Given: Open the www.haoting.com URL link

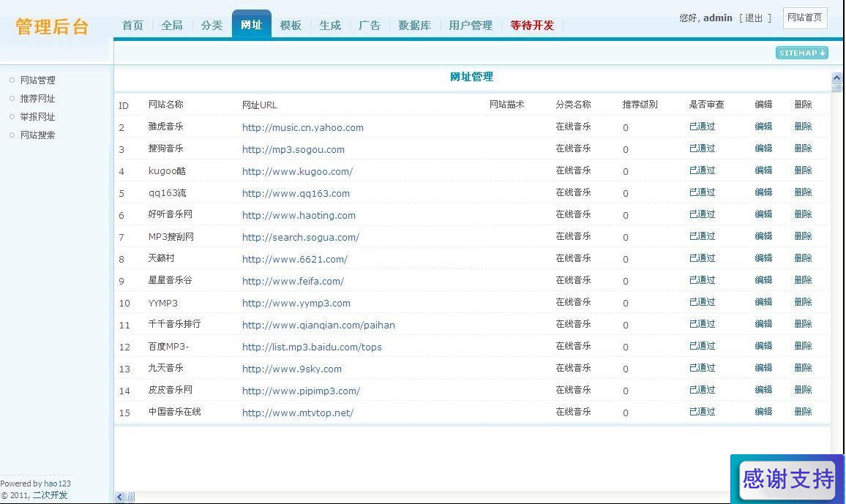Looking at the screenshot, I should pyautogui.click(x=299, y=216).
